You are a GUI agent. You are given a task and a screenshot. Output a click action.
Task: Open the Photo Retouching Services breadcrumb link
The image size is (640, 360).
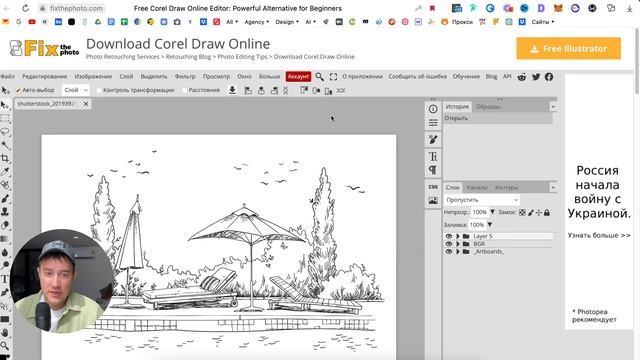click(x=122, y=57)
